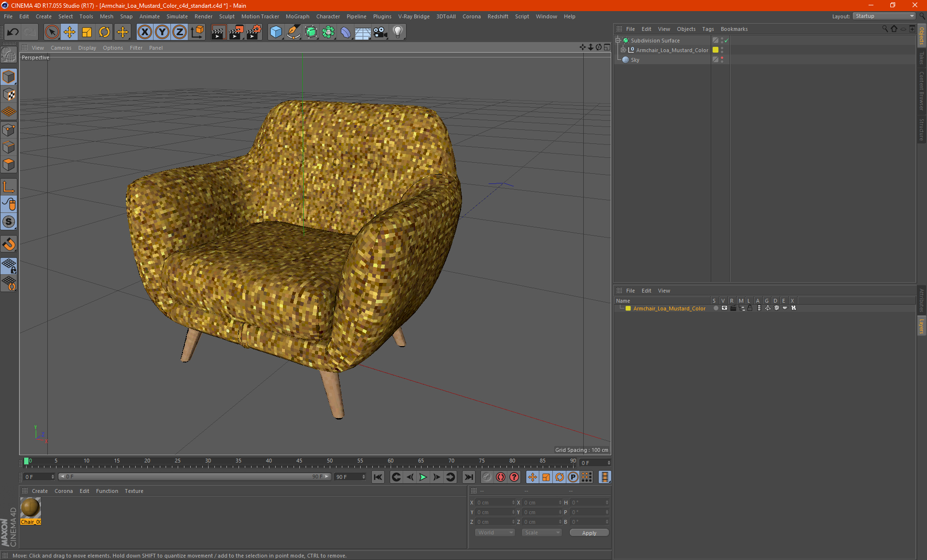This screenshot has height=560, width=927.
Task: Enable Points mode in sidebar
Action: coord(9,130)
